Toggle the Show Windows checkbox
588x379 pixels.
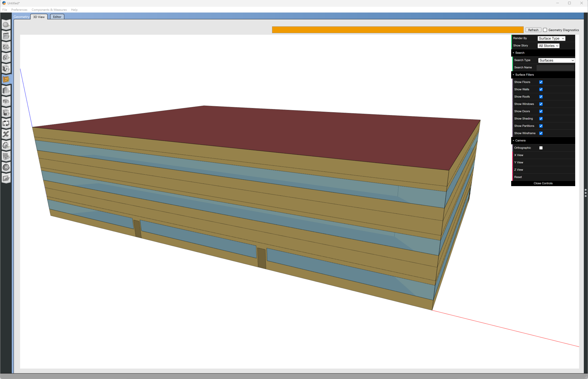pos(541,104)
